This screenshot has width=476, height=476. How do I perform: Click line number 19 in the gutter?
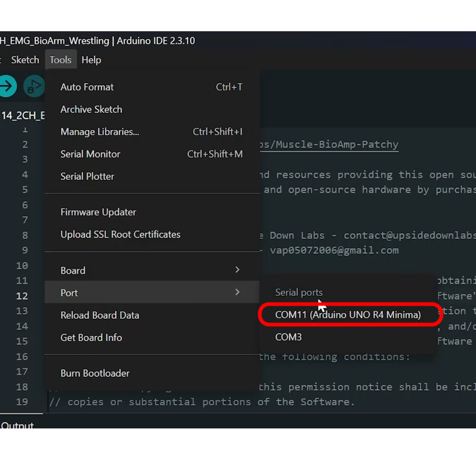pos(22,402)
